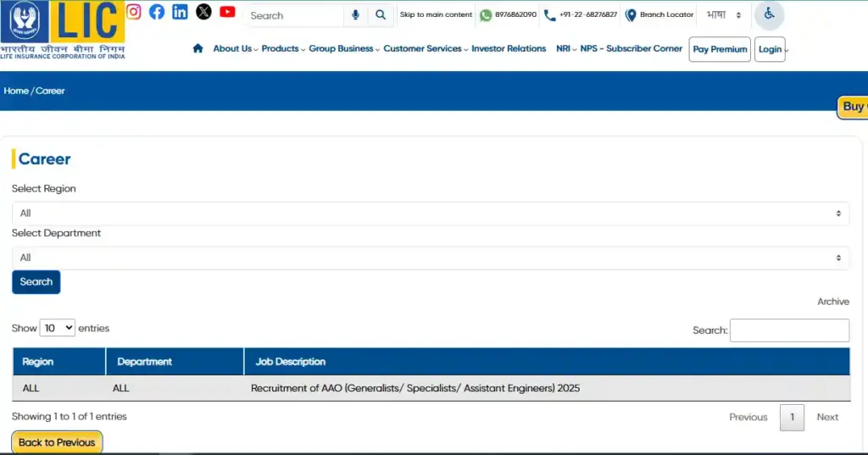Click the Showing 1 to 1 entries text

(x=70, y=416)
